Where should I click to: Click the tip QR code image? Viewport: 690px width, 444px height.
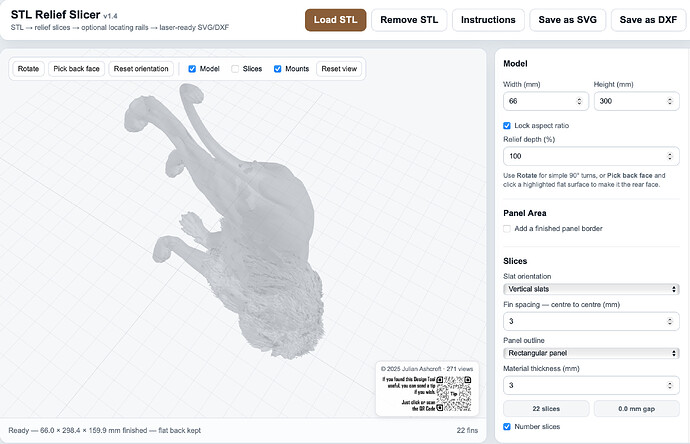pyautogui.click(x=454, y=394)
